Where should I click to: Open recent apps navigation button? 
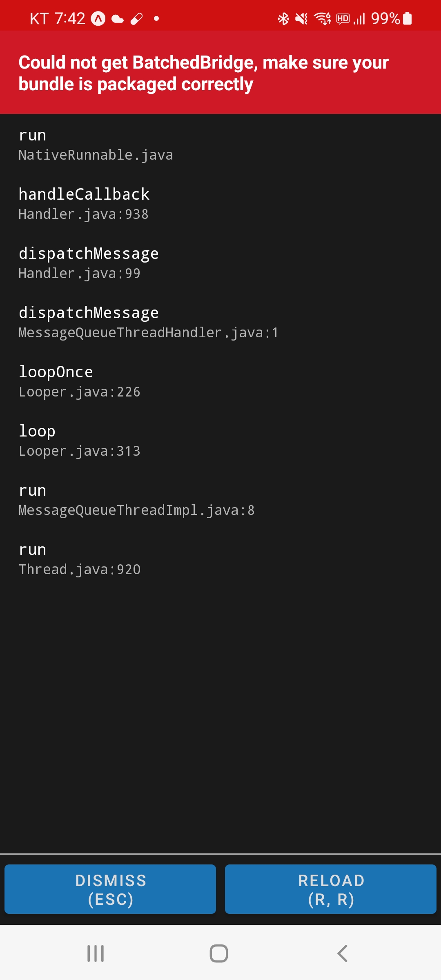point(96,953)
